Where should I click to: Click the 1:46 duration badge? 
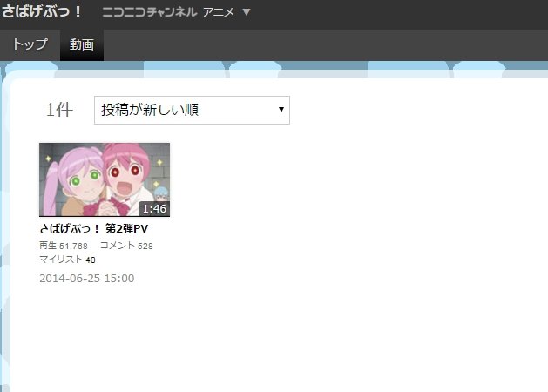coord(154,208)
